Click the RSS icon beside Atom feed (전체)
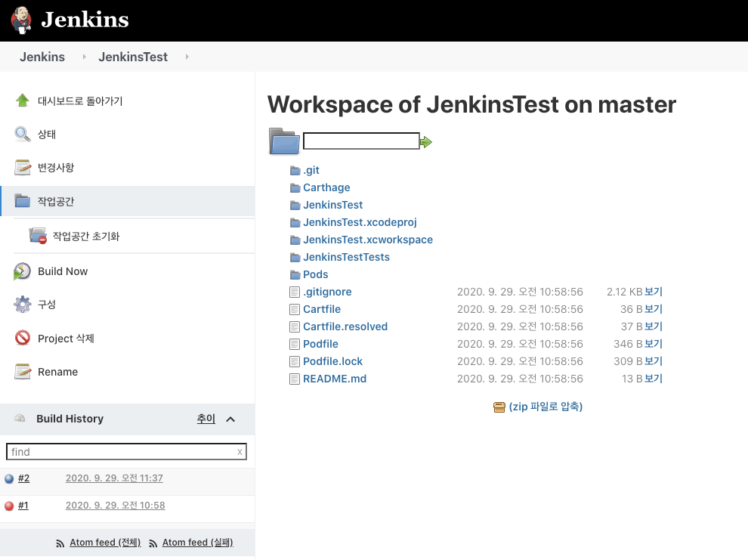 coord(60,543)
